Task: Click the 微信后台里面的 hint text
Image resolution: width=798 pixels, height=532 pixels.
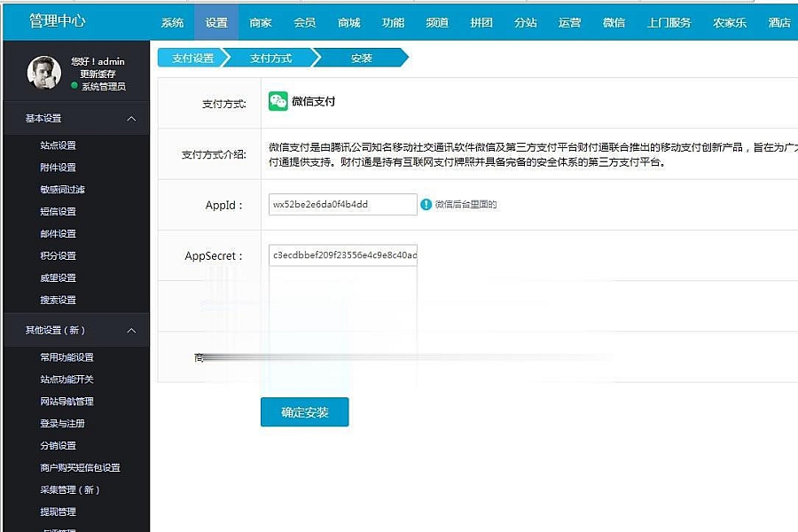Action: click(465, 205)
